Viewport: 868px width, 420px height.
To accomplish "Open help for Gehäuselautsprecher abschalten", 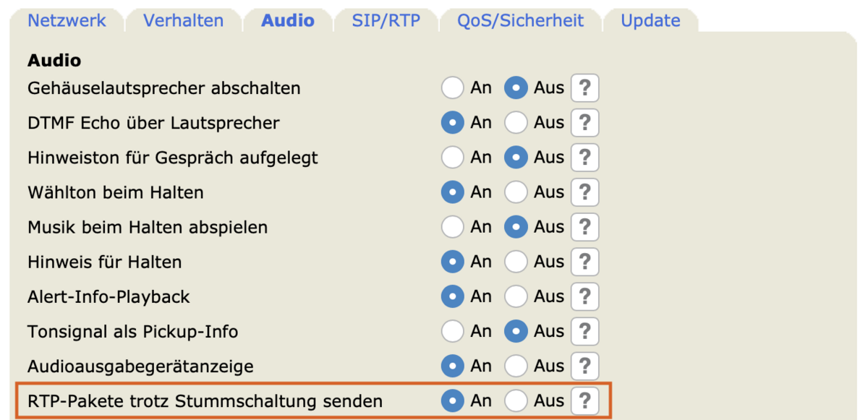I will [584, 88].
